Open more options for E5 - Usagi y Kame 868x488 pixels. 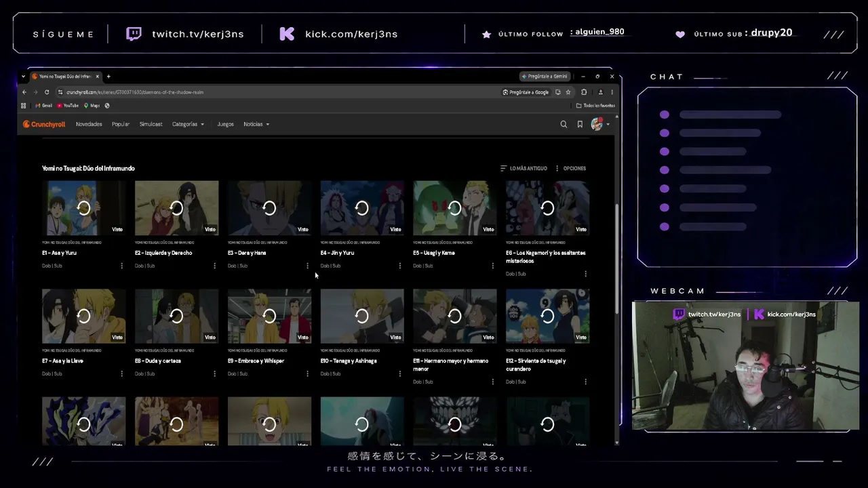tap(493, 266)
